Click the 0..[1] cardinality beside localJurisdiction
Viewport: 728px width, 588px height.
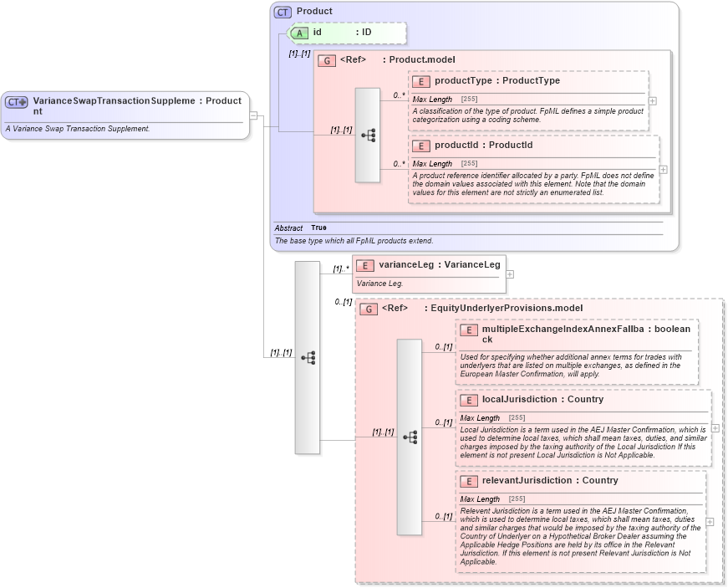click(x=444, y=422)
